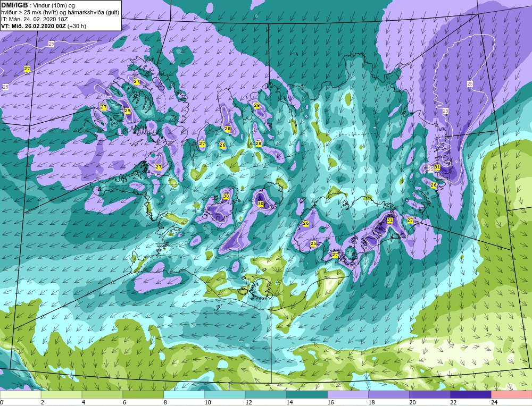Screen dimensions: 532x406
Task: Click the legend tick label "24"
Action: click(x=494, y=402)
